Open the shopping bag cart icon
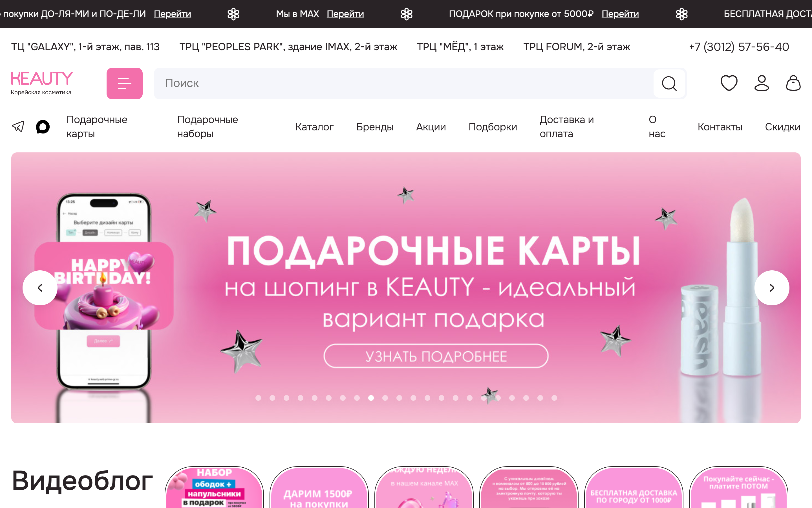The width and height of the screenshot is (812, 508). [793, 83]
